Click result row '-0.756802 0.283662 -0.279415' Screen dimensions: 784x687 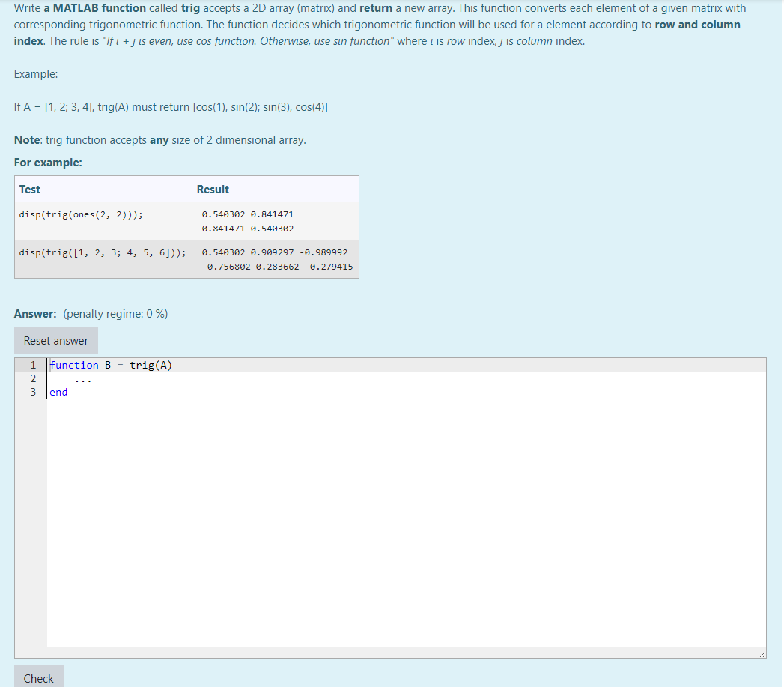pos(278,267)
